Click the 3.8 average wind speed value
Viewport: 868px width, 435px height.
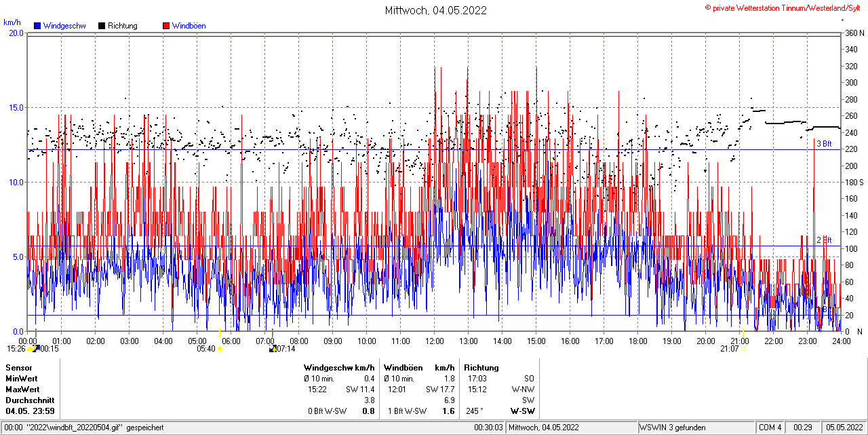[370, 400]
